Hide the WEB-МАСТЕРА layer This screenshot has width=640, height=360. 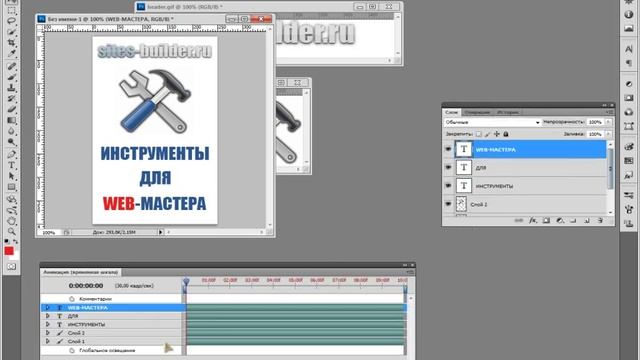point(448,149)
